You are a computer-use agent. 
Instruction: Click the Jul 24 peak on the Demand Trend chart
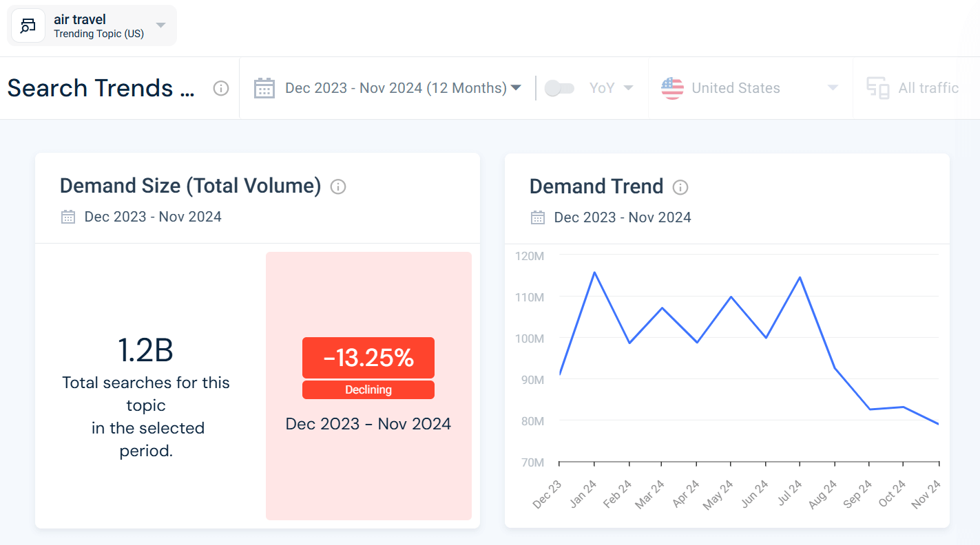pos(799,278)
